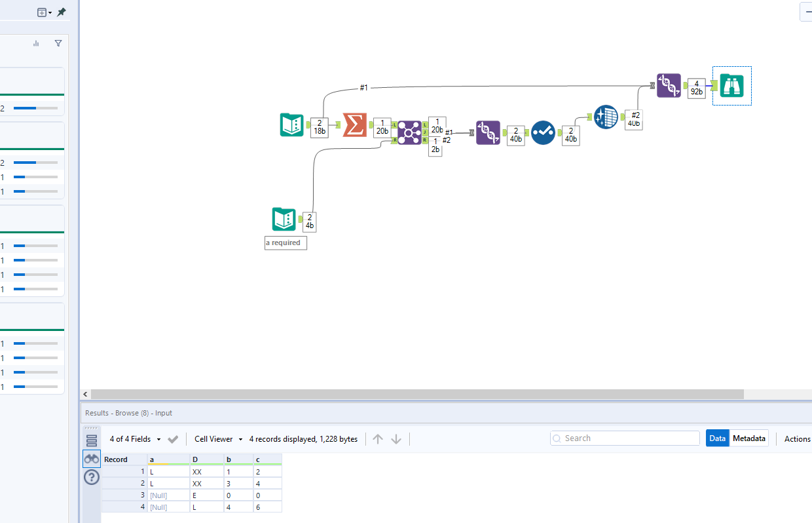Select the Summarize tool on the canvas

click(x=354, y=125)
